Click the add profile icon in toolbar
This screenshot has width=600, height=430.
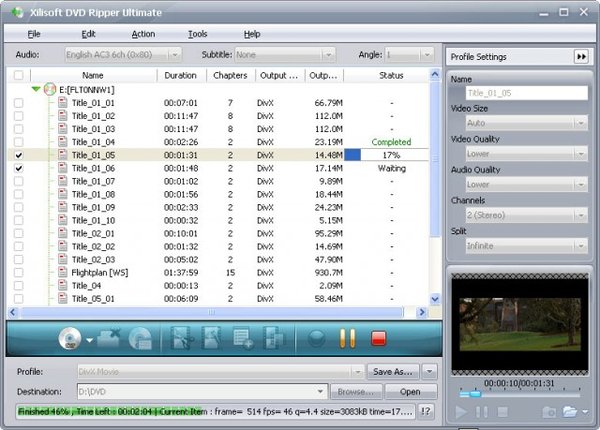point(243,338)
